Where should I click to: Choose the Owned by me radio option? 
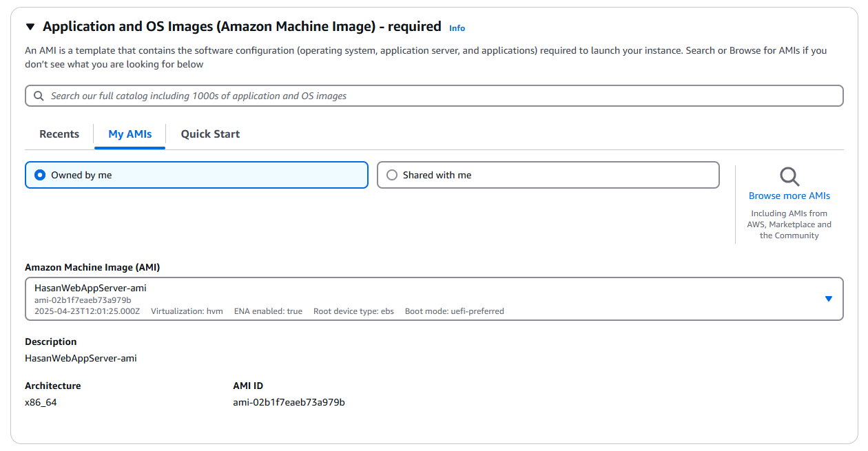[196, 175]
